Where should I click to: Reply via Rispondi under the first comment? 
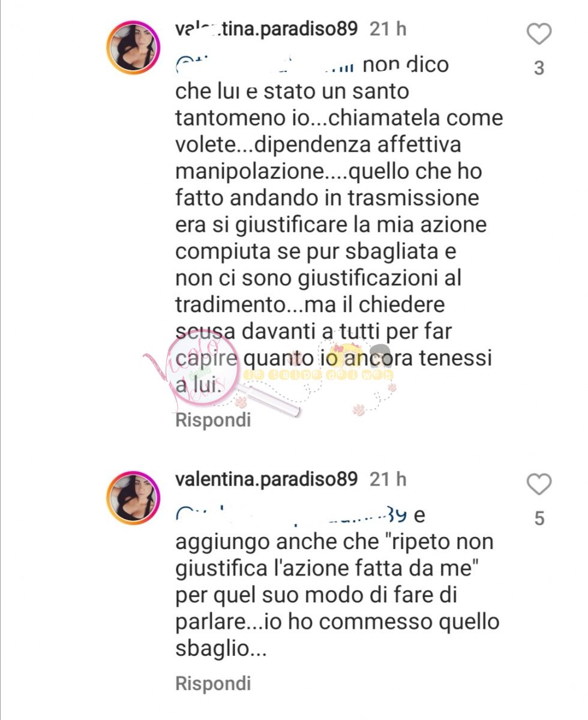click(x=213, y=420)
